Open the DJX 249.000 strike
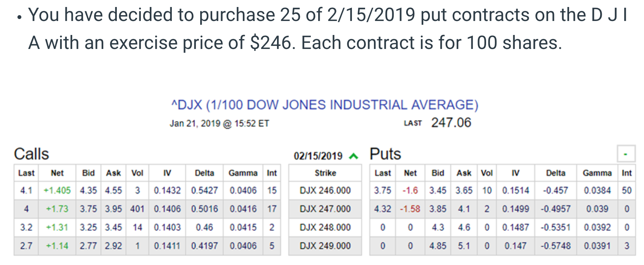 click(x=325, y=246)
